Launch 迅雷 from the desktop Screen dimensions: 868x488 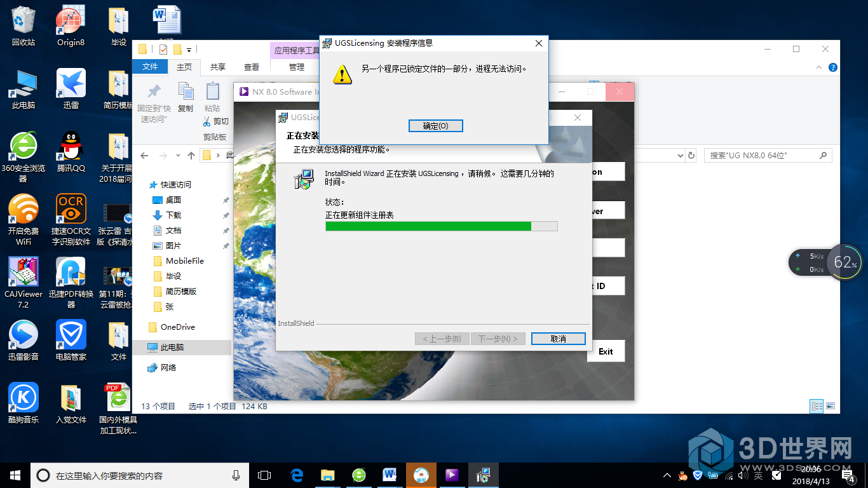71,89
